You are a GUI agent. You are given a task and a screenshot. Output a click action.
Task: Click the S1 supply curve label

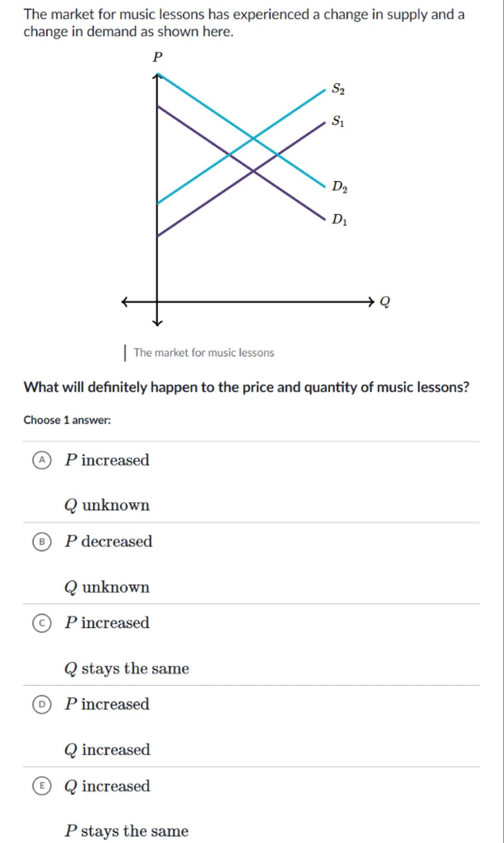point(338,121)
